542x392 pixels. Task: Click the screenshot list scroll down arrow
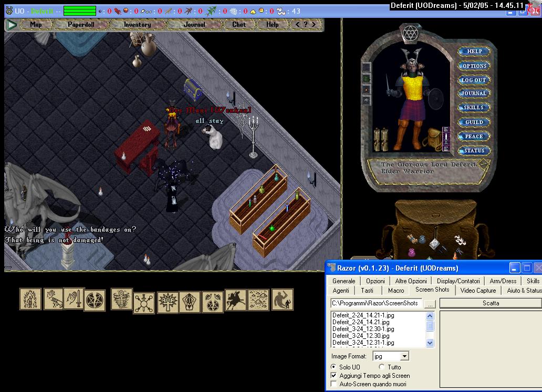[x=430, y=343]
